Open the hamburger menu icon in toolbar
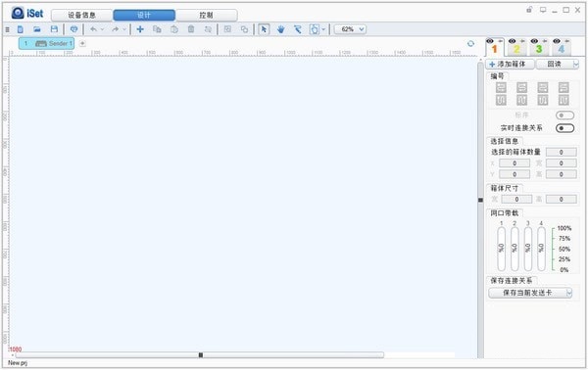Viewport: 588px width, 370px height. coord(7,29)
